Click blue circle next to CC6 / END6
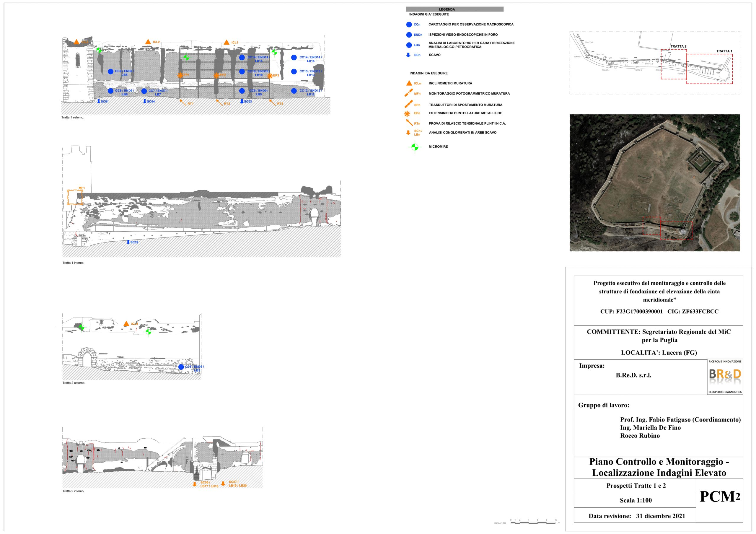The height and width of the screenshot is (534, 756). (111, 91)
